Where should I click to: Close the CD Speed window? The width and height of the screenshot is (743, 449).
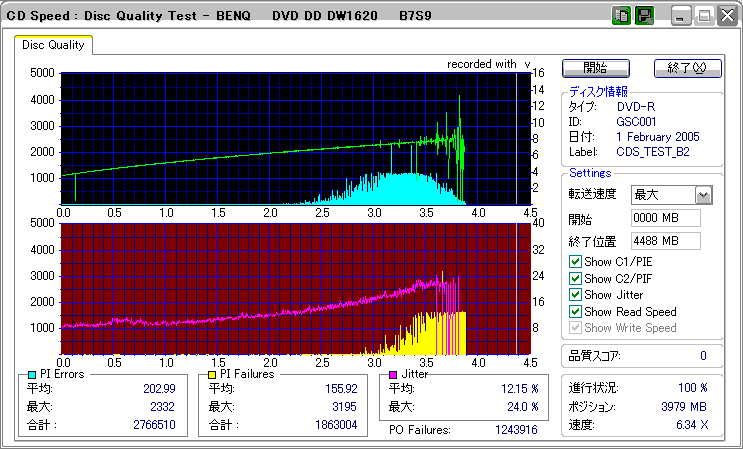pyautogui.click(x=726, y=17)
